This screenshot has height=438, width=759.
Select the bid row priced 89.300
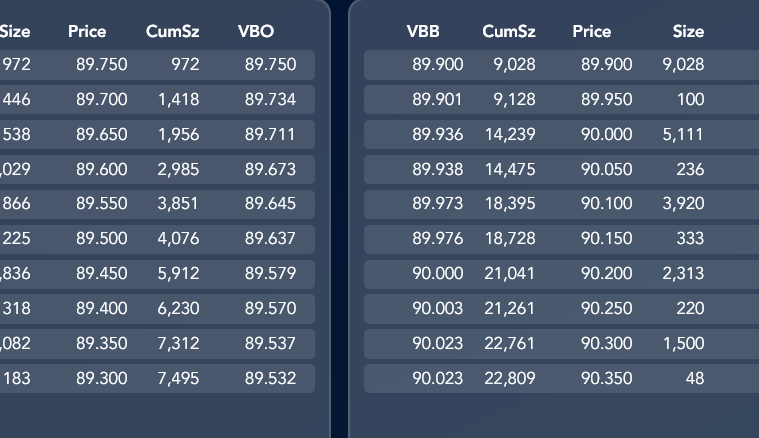pos(157,378)
